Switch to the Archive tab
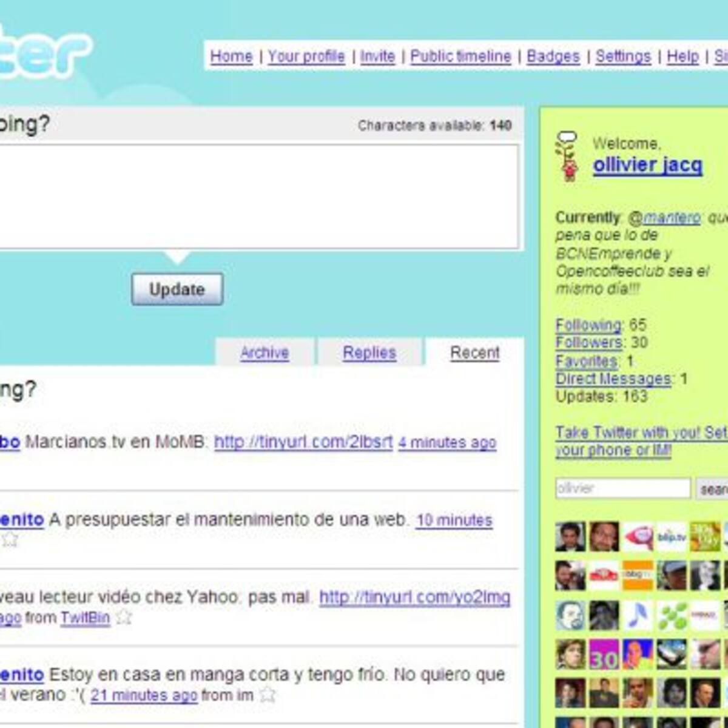The height and width of the screenshot is (728, 728). [265, 352]
